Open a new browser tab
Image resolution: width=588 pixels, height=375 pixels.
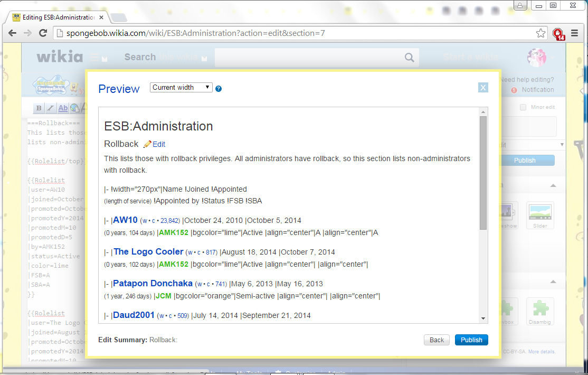[119, 17]
